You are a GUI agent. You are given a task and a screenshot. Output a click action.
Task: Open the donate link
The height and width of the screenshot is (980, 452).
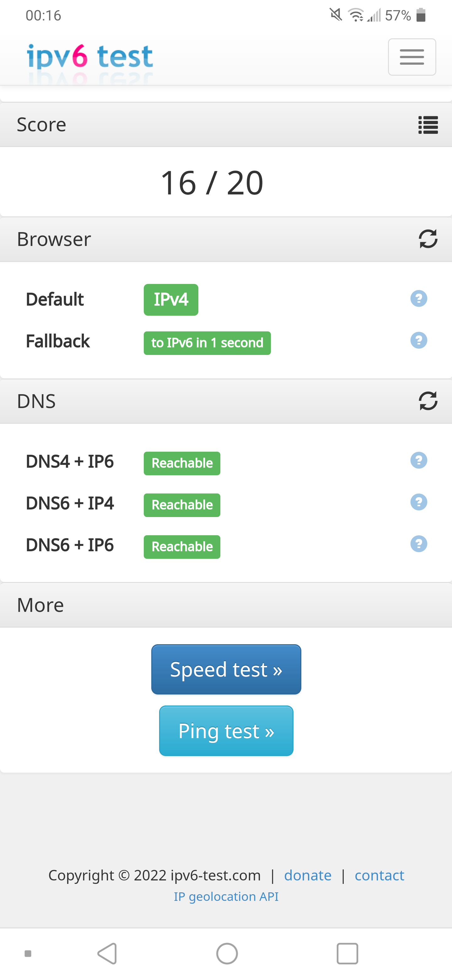pos(308,875)
